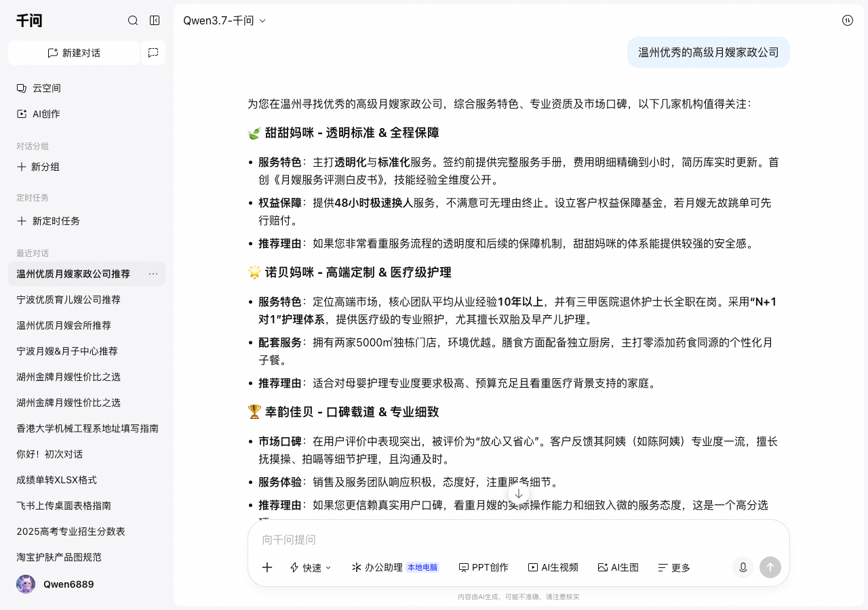The height and width of the screenshot is (610, 868).
Task: Open 云空间 cloud space
Action: (87, 88)
